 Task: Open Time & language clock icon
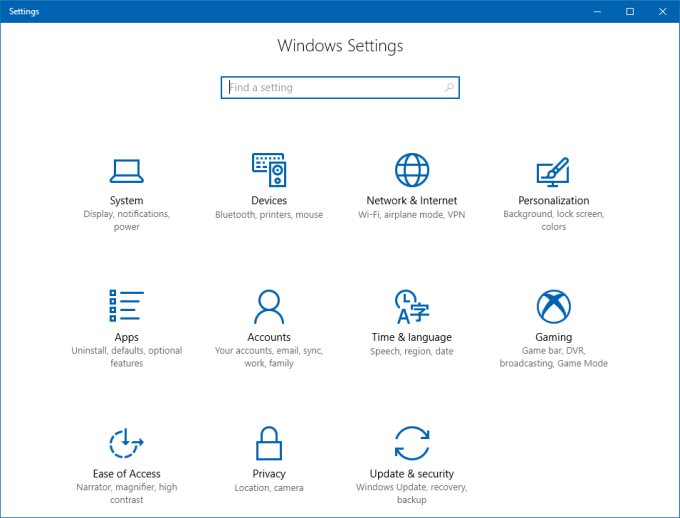412,307
